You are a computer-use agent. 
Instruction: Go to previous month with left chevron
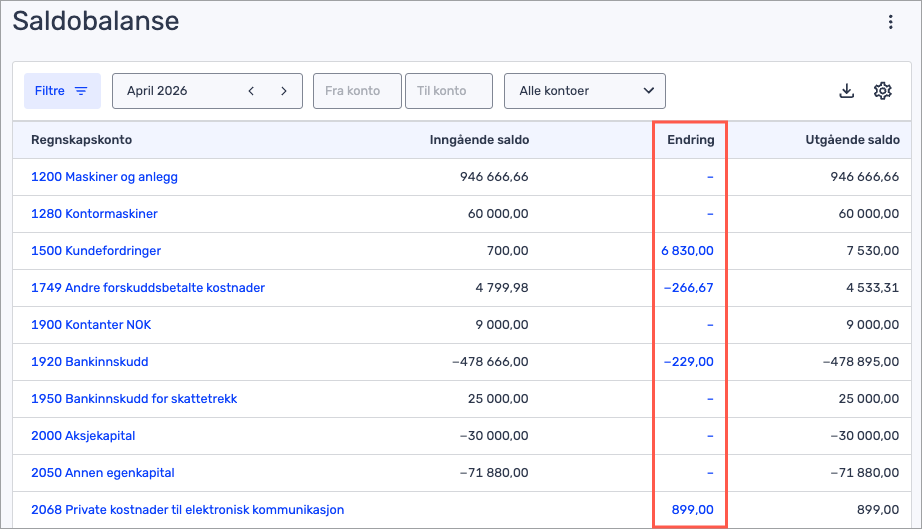click(252, 91)
